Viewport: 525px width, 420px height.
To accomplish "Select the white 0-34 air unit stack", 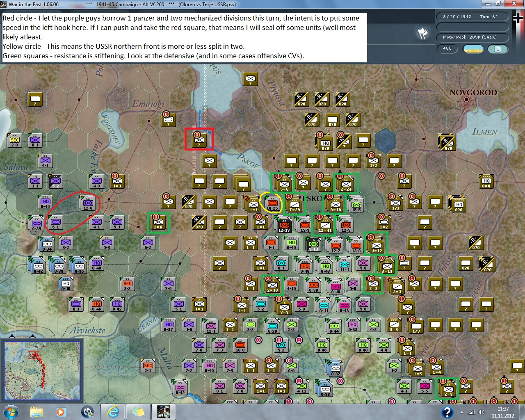I will coord(47,244).
